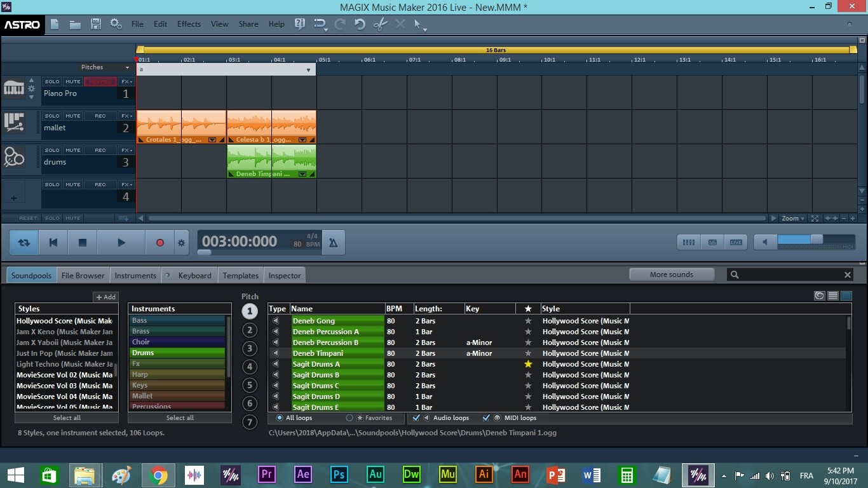This screenshot has height=488, width=868.
Task: Select the Favorites radio button
Action: pos(349,418)
